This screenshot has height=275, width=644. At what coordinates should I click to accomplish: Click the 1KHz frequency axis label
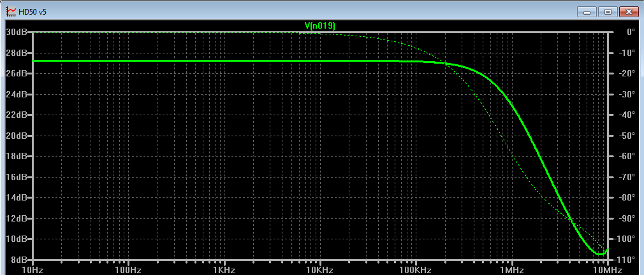(x=224, y=270)
